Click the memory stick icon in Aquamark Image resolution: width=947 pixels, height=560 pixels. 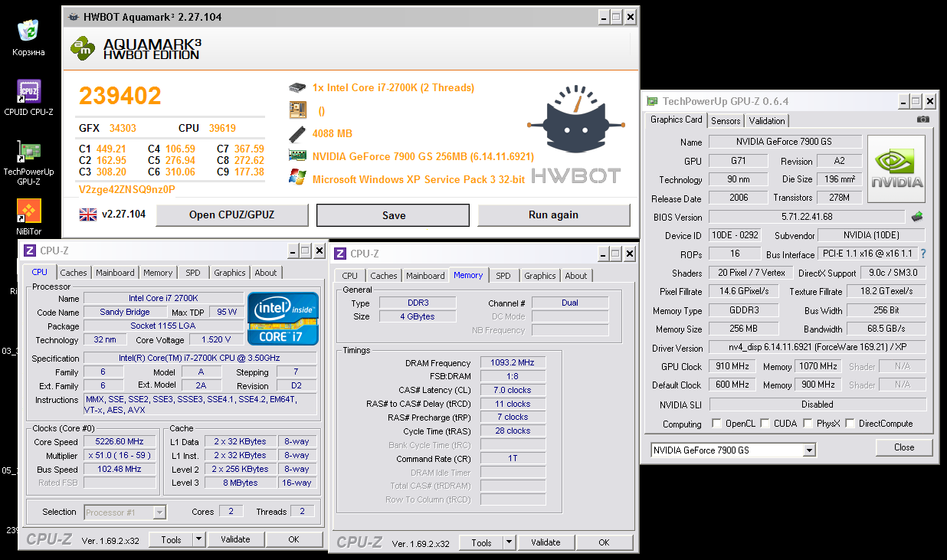pos(297,133)
